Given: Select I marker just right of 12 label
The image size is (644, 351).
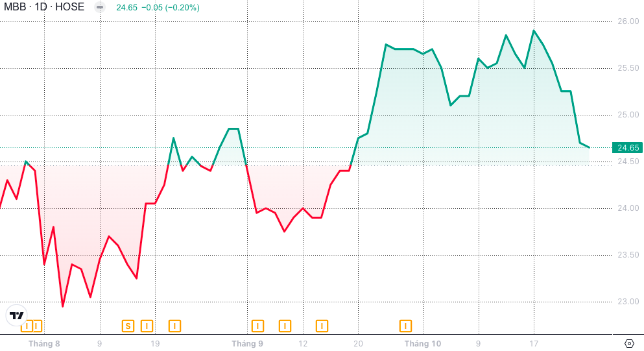Looking at the screenshot, I should (x=322, y=326).
